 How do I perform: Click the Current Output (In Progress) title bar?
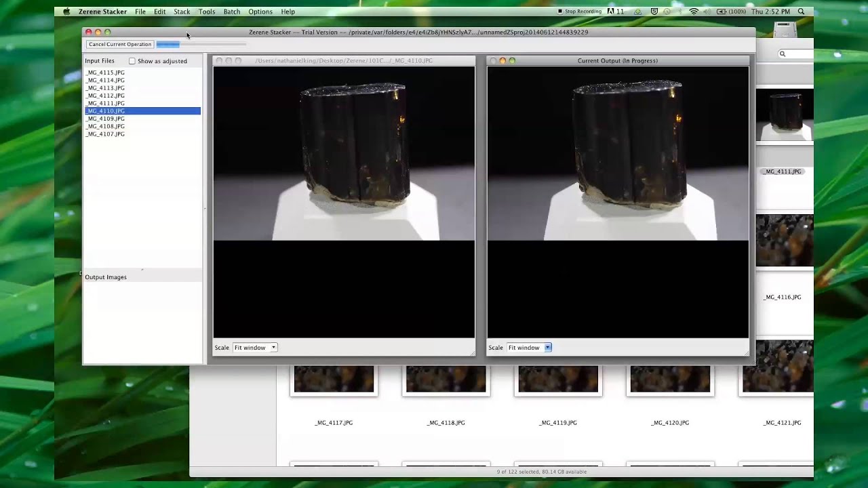click(x=618, y=61)
